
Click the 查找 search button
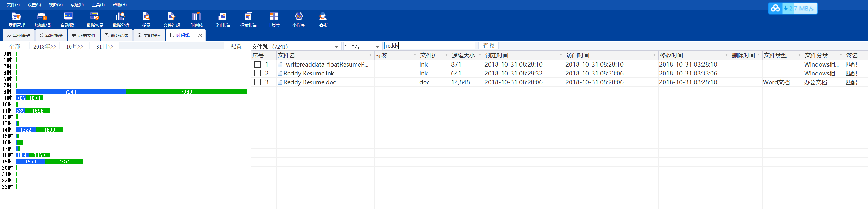[488, 46]
